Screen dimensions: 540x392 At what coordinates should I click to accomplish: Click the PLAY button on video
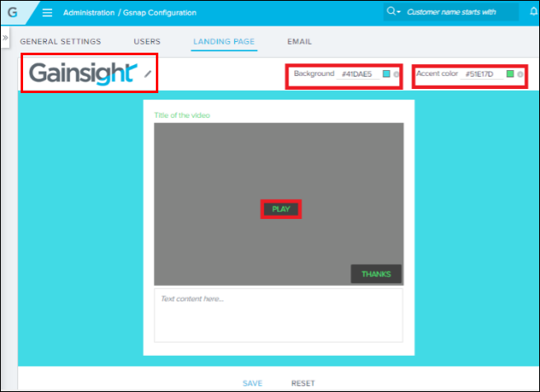pyautogui.click(x=281, y=209)
